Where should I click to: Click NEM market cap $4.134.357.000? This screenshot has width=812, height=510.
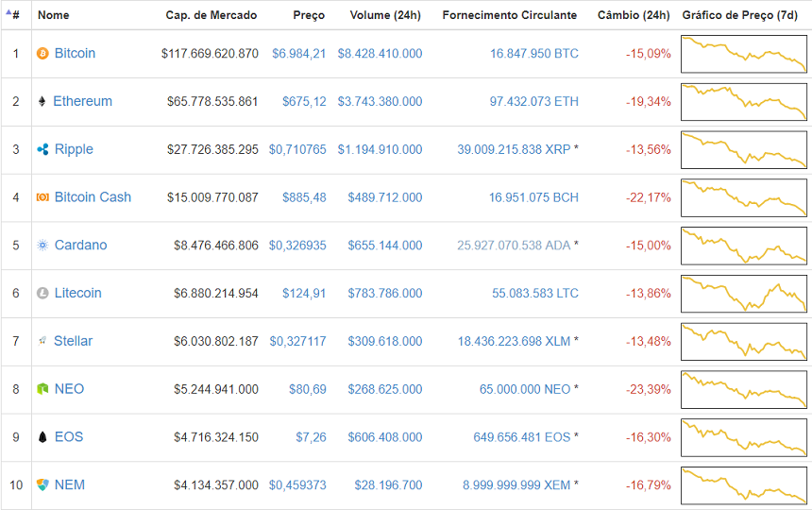[216, 485]
